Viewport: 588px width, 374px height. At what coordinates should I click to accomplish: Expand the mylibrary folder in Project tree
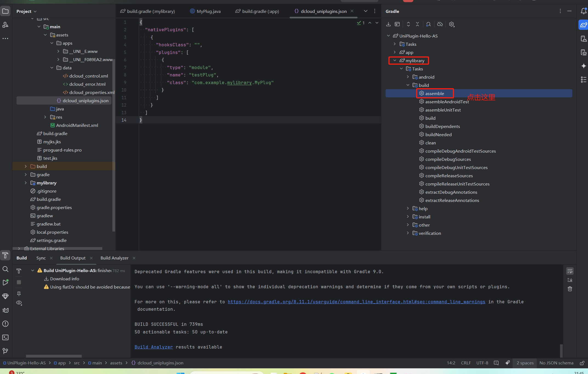[x=26, y=183]
